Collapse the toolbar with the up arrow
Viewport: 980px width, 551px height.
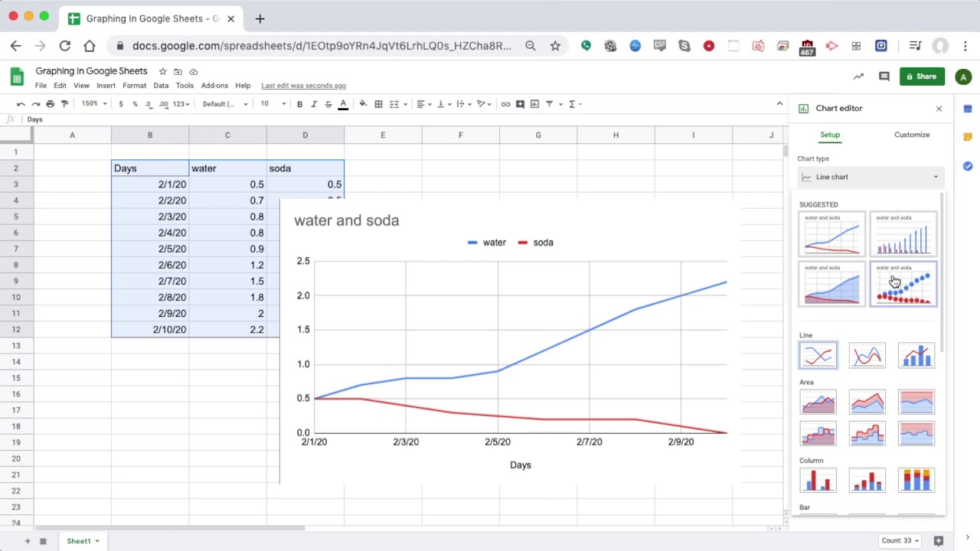click(x=779, y=104)
